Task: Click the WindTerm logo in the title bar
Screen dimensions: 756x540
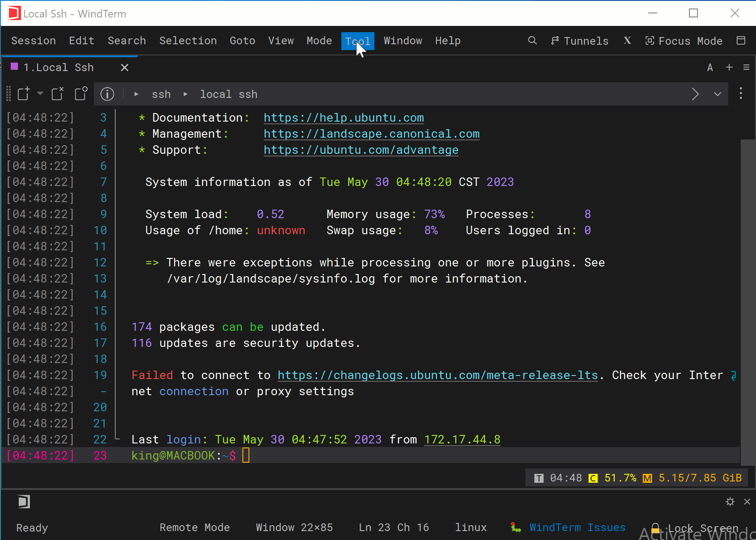Action: pyautogui.click(x=14, y=13)
